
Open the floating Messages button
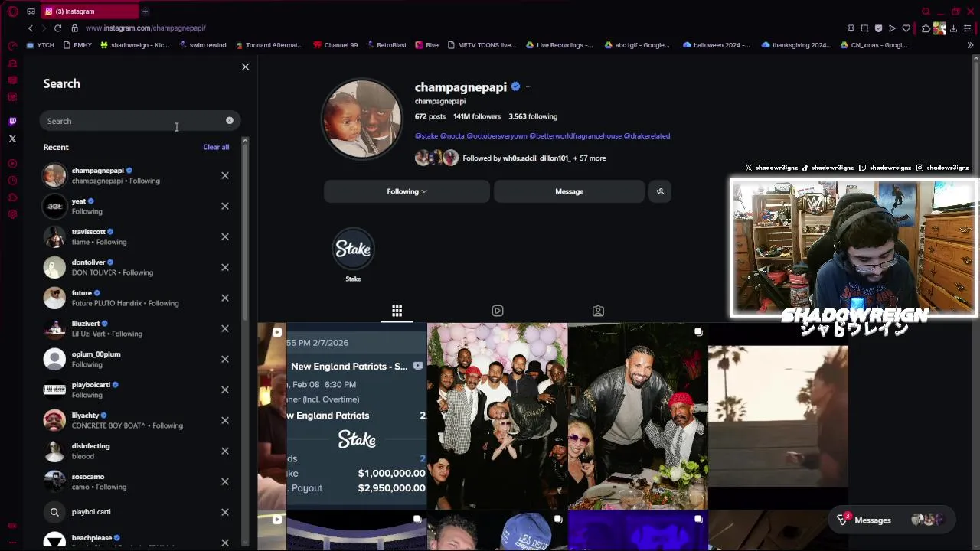(x=892, y=520)
